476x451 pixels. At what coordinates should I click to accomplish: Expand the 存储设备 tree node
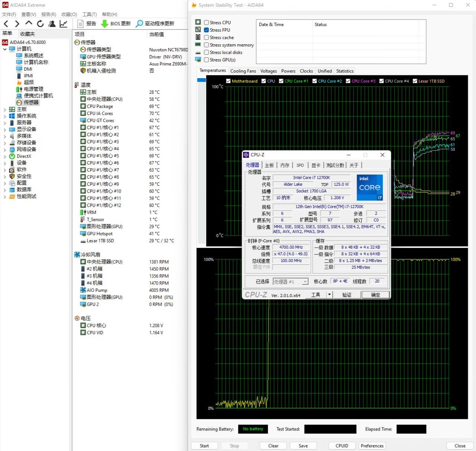click(x=5, y=143)
